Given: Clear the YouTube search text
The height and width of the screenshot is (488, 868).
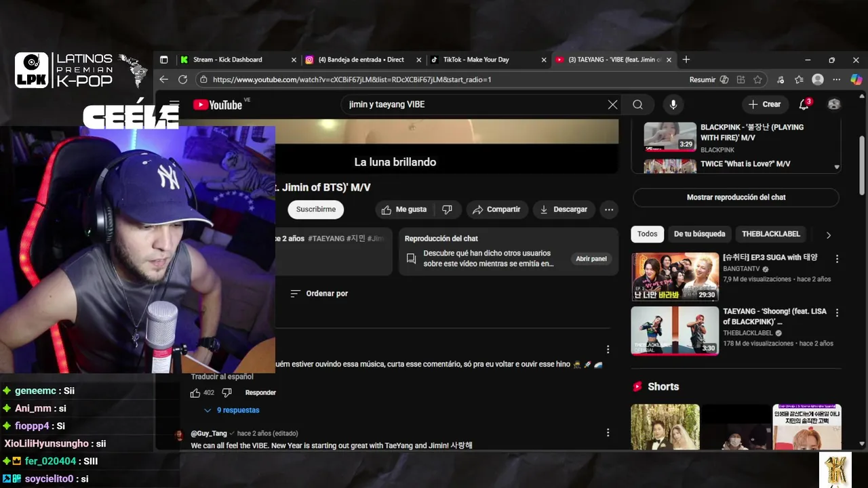Looking at the screenshot, I should point(612,104).
